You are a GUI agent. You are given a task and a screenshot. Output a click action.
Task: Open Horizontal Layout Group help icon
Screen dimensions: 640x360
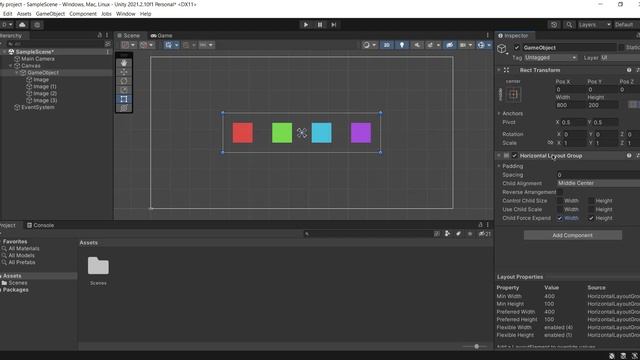pos(629,156)
